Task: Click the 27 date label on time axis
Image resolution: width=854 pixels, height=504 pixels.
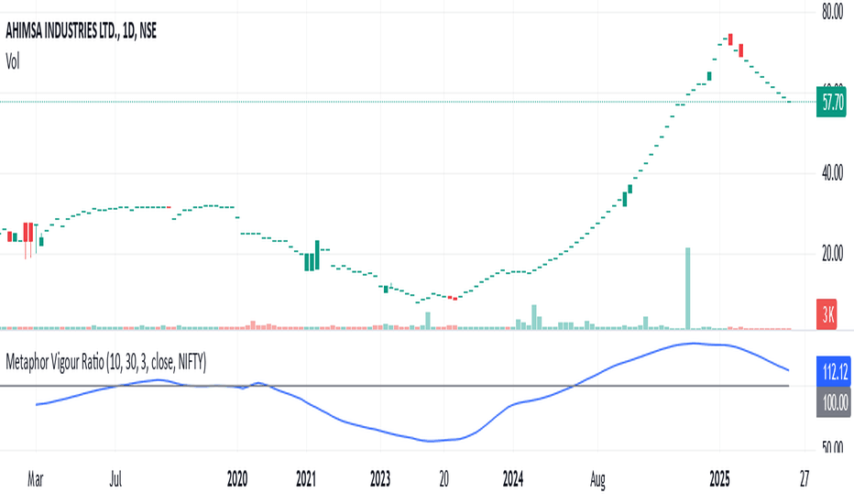Action: [805, 479]
